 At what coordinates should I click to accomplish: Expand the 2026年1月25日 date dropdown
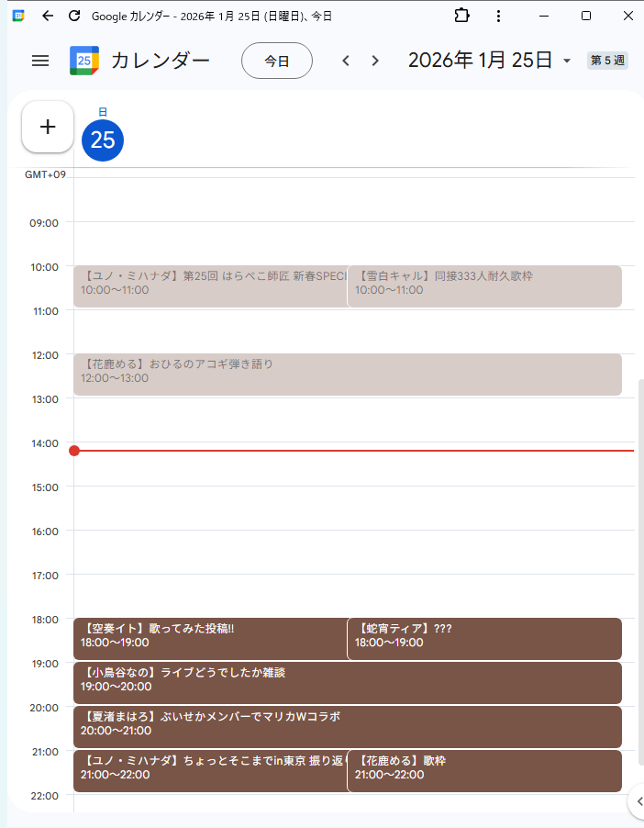[566, 62]
